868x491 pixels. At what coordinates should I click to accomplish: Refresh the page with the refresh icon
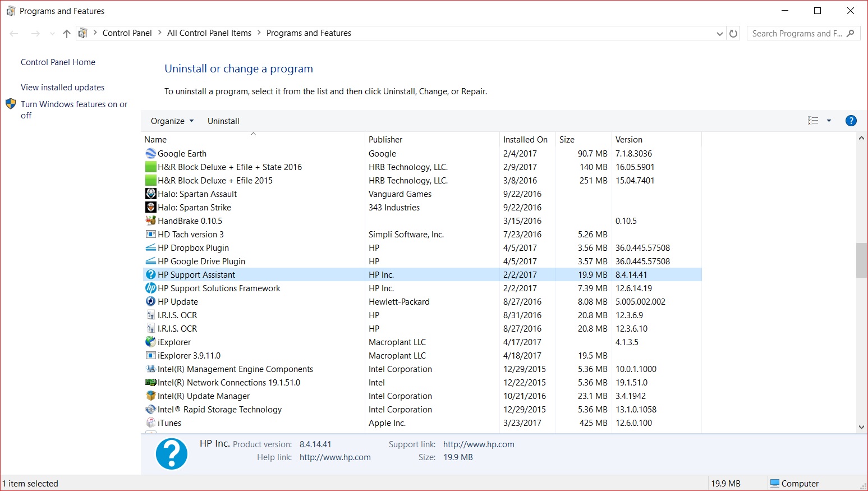(733, 33)
